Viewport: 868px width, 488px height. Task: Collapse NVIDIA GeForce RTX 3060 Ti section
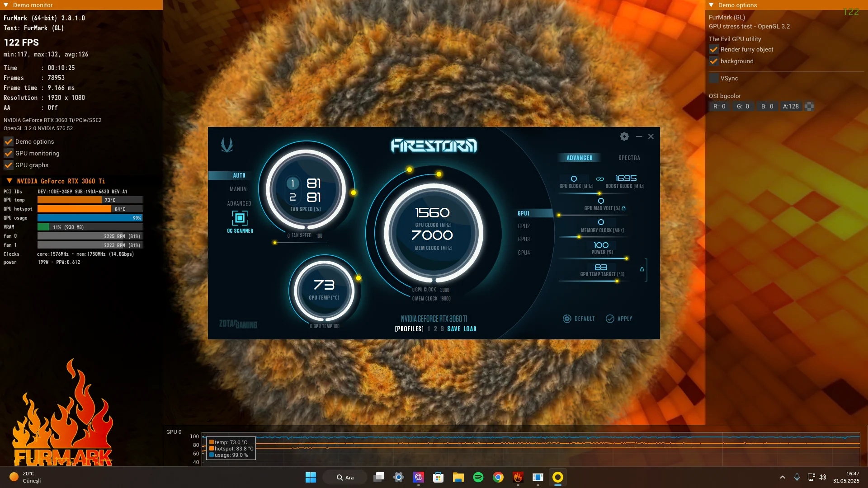click(9, 181)
